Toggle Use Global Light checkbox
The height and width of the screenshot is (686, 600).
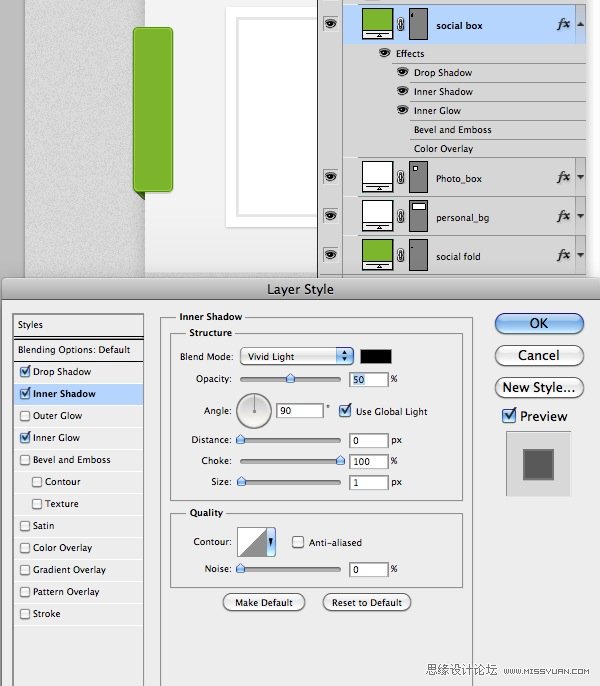345,411
